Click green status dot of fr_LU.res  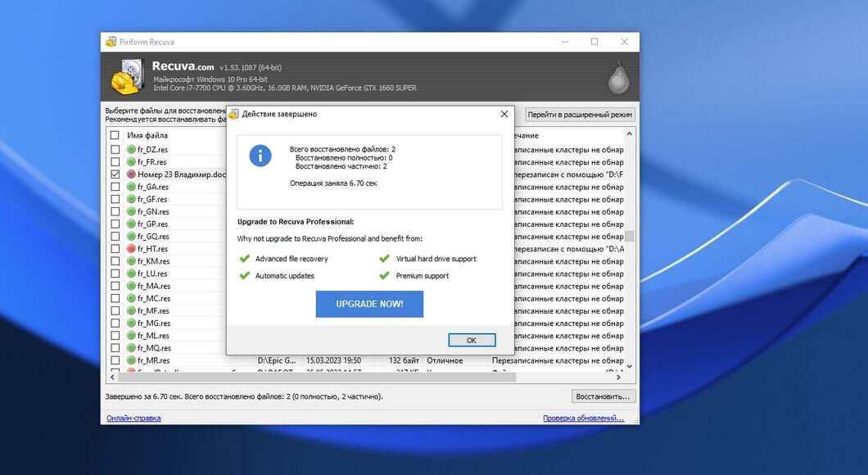(x=131, y=274)
